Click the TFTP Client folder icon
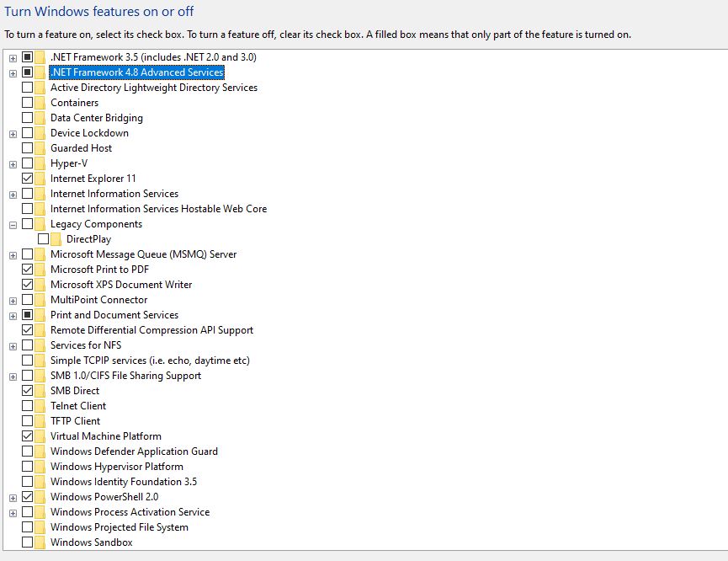Viewport: 728px width, 561px height. tap(40, 421)
